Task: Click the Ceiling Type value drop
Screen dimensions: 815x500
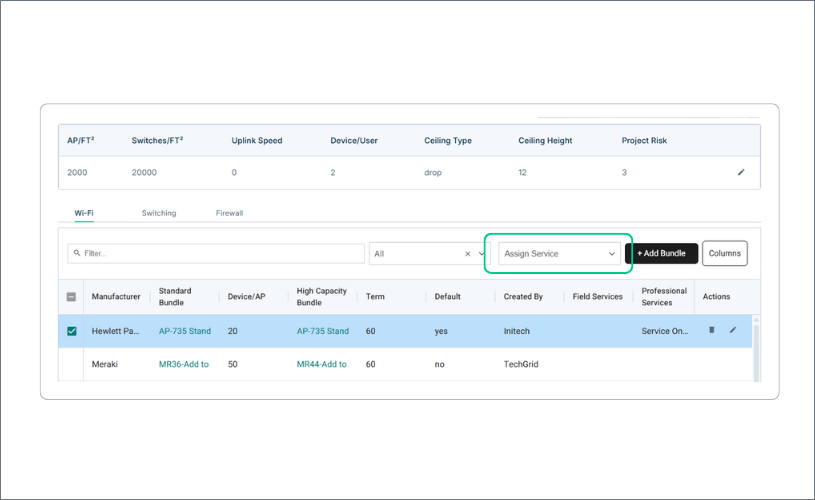Action: (x=432, y=173)
